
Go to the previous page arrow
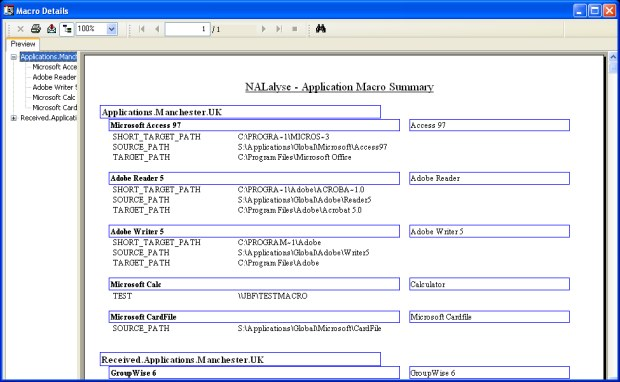pyautogui.click(x=157, y=29)
